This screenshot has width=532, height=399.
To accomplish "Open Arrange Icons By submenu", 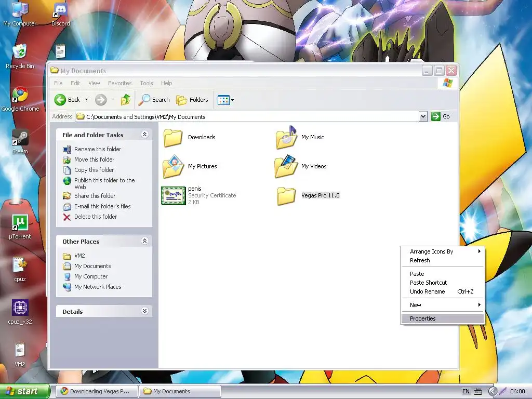I will [443, 251].
